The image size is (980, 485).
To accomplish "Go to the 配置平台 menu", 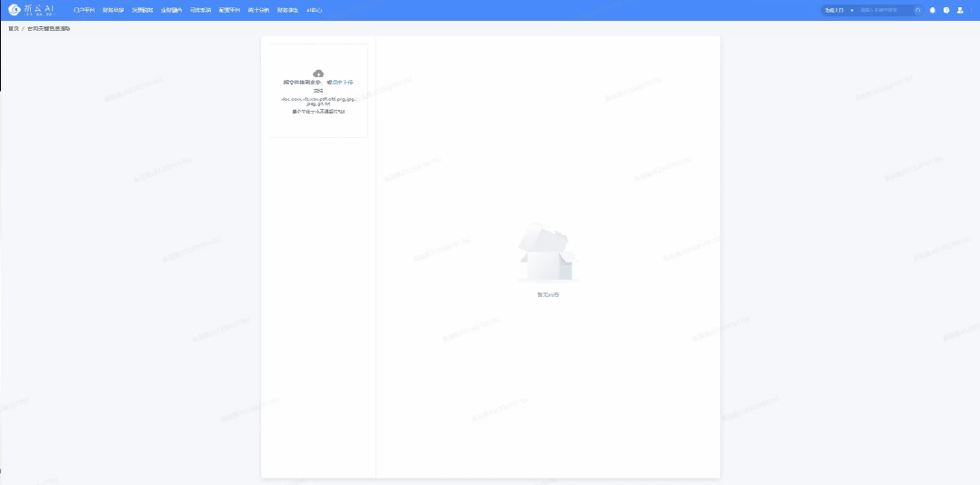I will point(229,10).
